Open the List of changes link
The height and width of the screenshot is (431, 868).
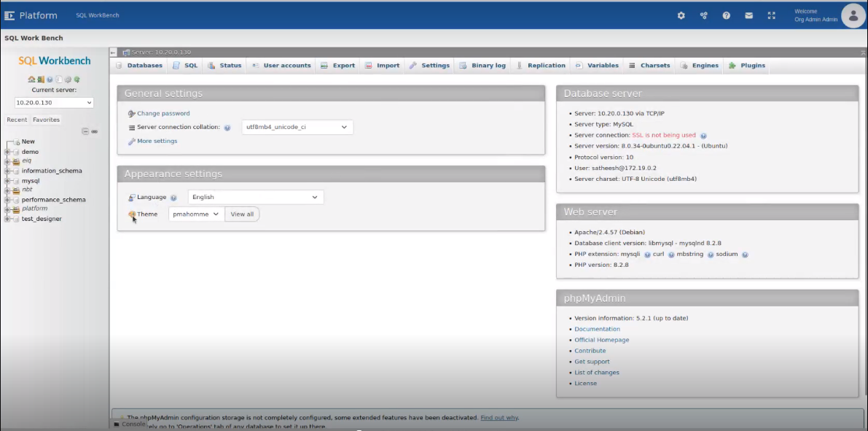click(597, 373)
